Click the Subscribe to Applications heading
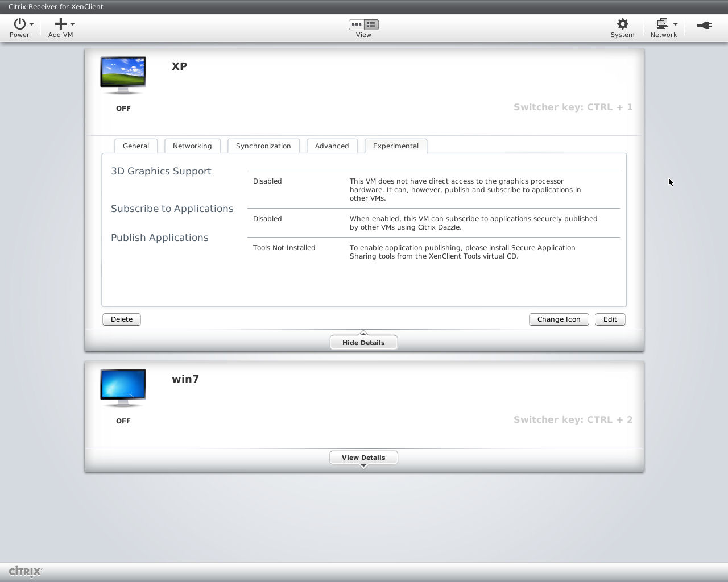 tap(172, 209)
